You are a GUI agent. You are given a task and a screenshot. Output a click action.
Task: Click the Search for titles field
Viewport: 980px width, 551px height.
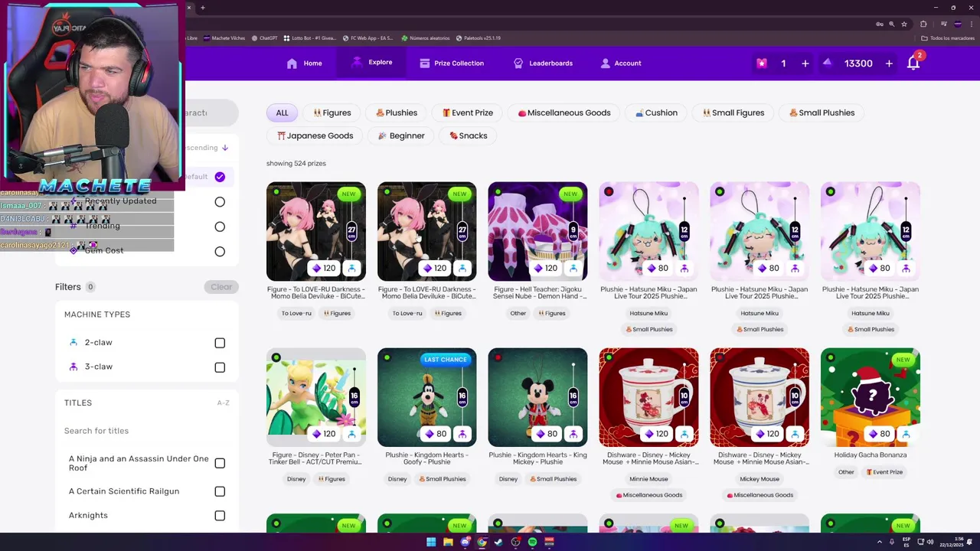[x=145, y=431]
